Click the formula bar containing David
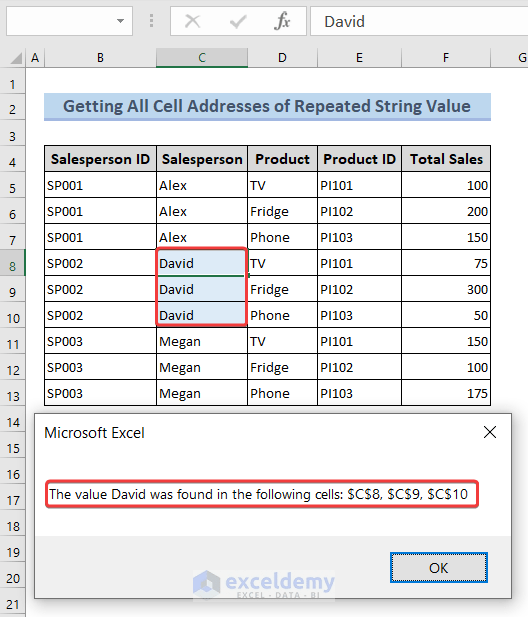Image resolution: width=528 pixels, height=617 pixels. coord(419,21)
